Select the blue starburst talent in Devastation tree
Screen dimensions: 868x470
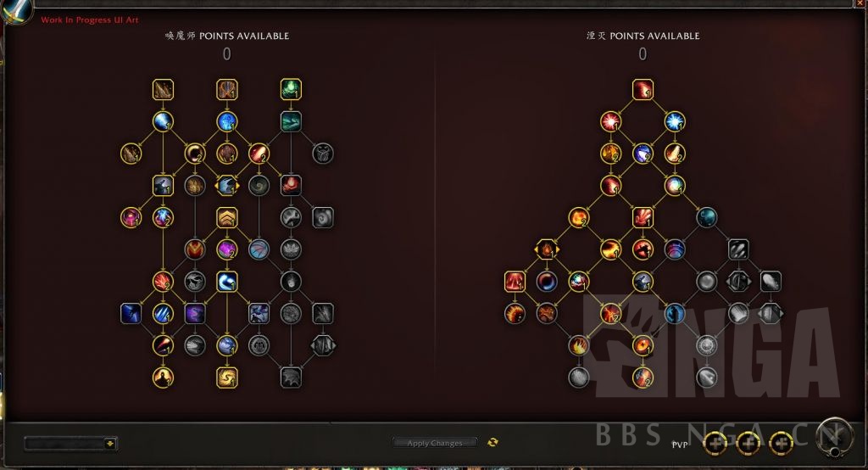coord(675,121)
